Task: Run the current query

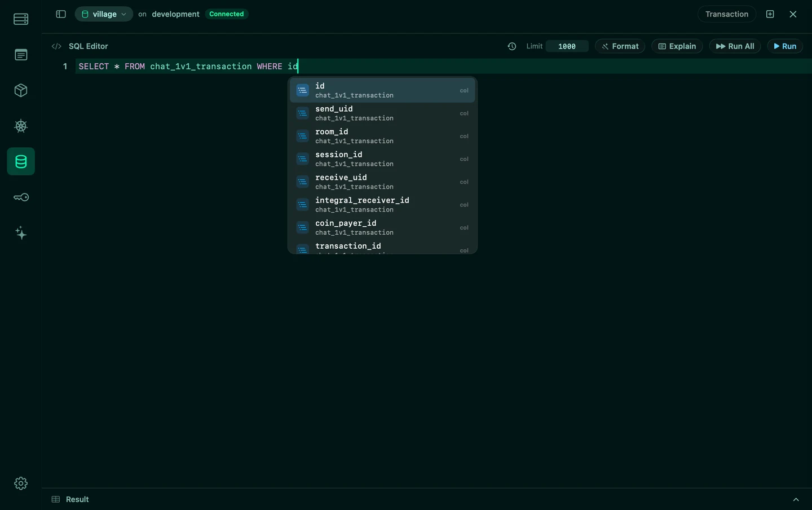Action: point(785,46)
